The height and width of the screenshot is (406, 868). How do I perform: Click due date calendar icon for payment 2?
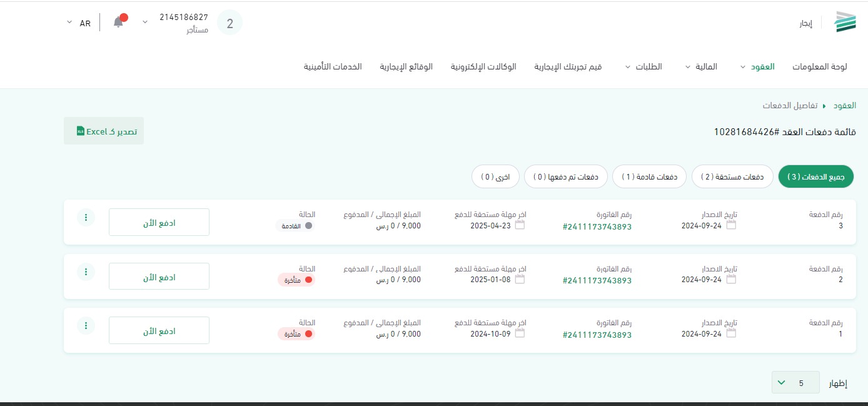pos(520,280)
